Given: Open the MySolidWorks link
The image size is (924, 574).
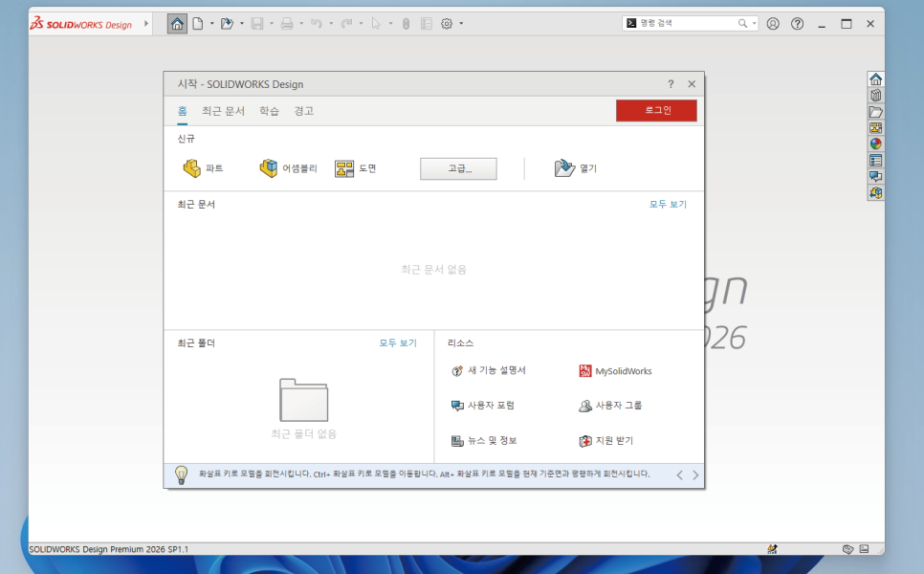Looking at the screenshot, I should coord(616,370).
